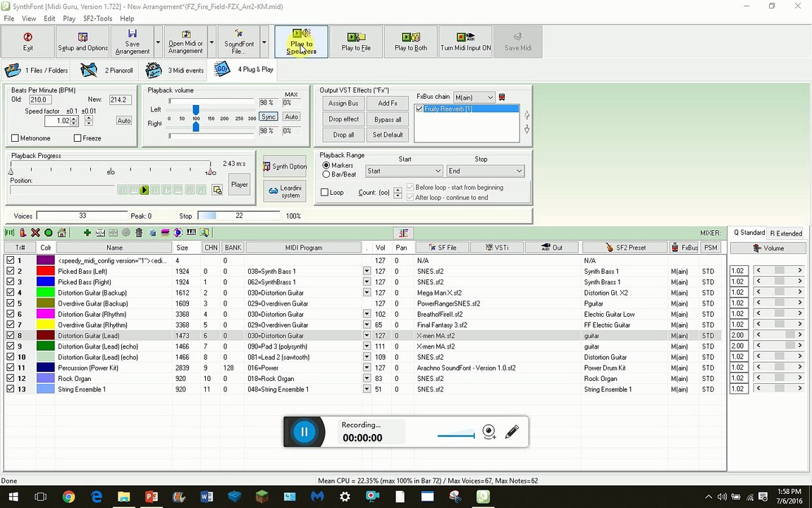Click the Assign Bus button
The height and width of the screenshot is (508, 812).
(x=343, y=103)
